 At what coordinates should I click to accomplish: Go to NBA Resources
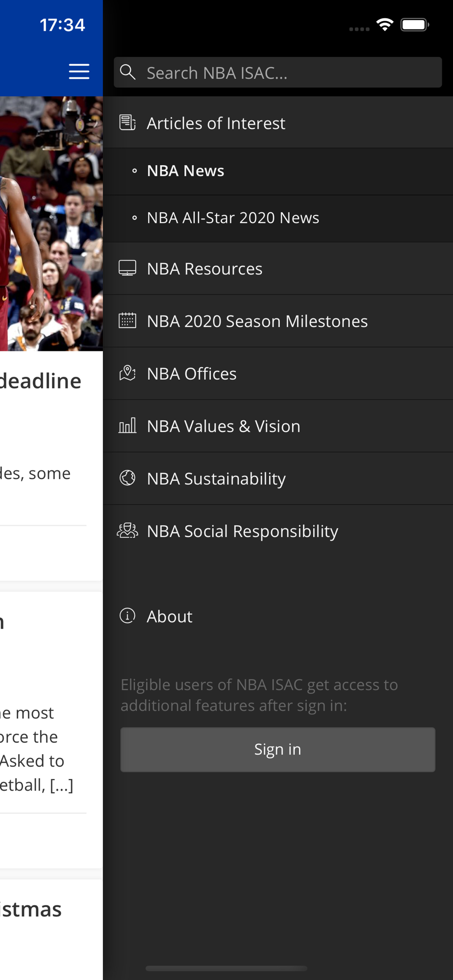278,269
